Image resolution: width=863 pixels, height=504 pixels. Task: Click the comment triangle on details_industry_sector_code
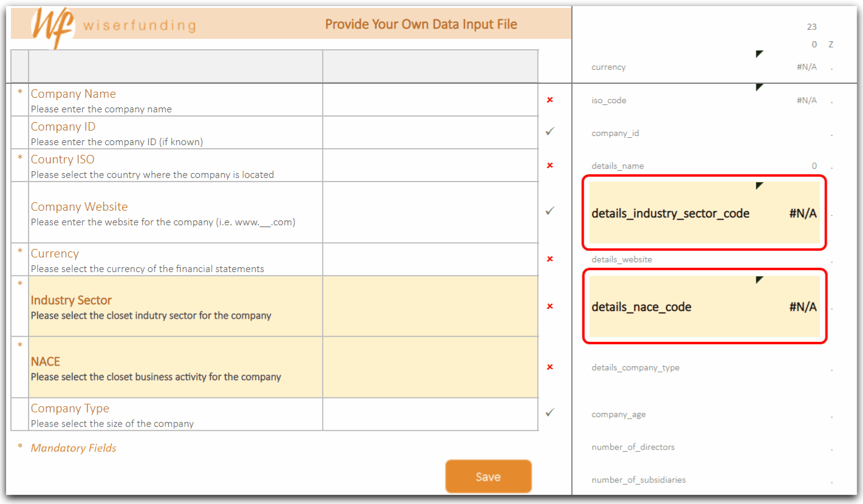click(759, 186)
